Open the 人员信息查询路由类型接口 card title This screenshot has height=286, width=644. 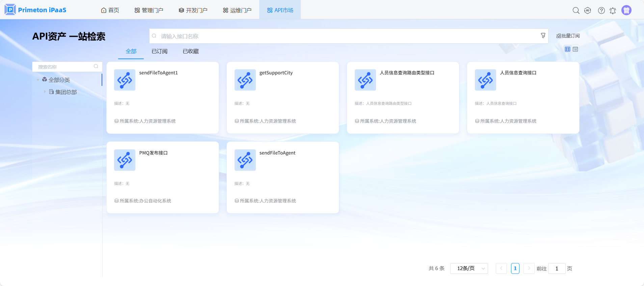pyautogui.click(x=407, y=73)
